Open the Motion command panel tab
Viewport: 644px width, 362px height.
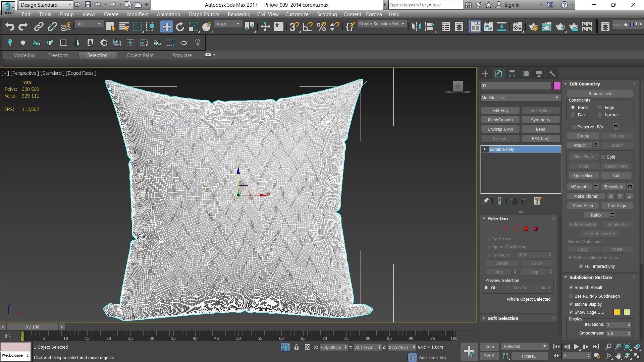click(525, 74)
